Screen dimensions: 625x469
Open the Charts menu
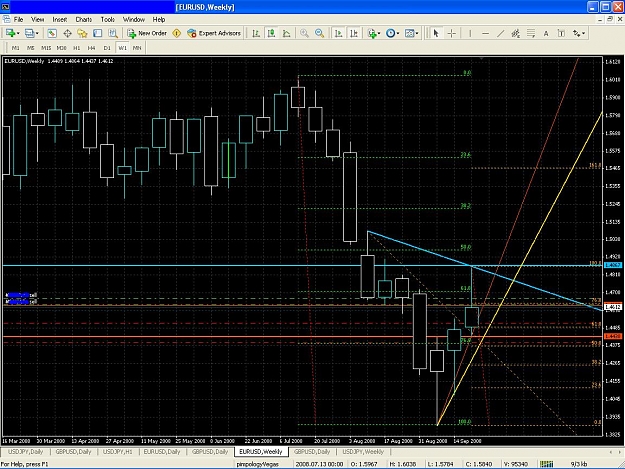tap(84, 20)
